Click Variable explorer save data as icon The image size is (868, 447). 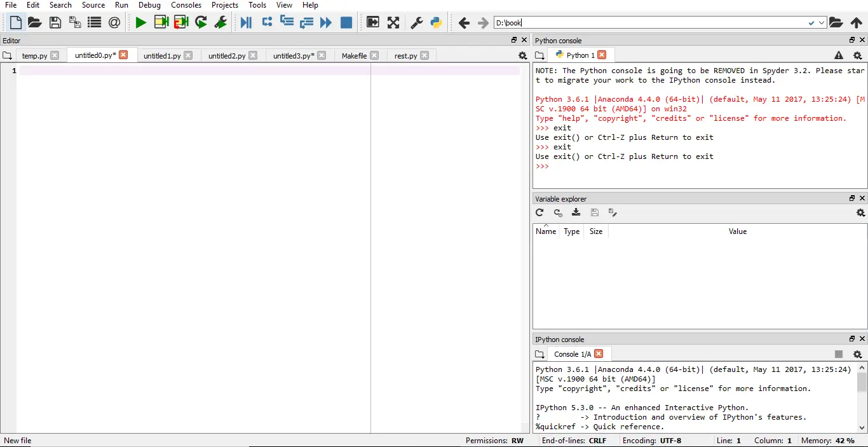613,212
